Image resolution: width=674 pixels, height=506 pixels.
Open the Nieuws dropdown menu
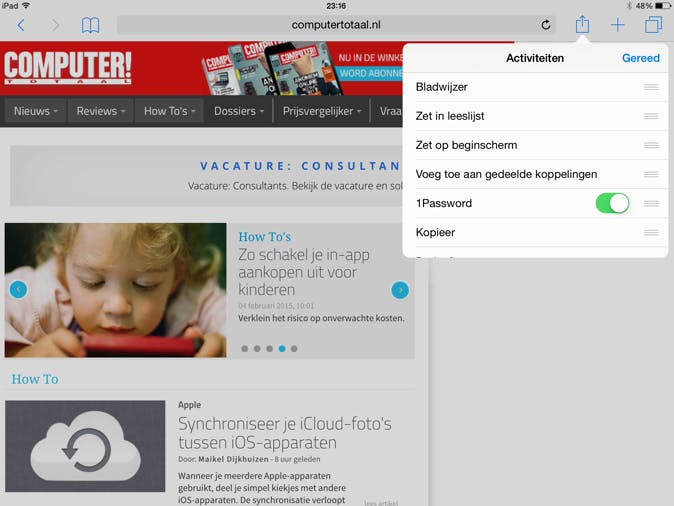(x=35, y=111)
